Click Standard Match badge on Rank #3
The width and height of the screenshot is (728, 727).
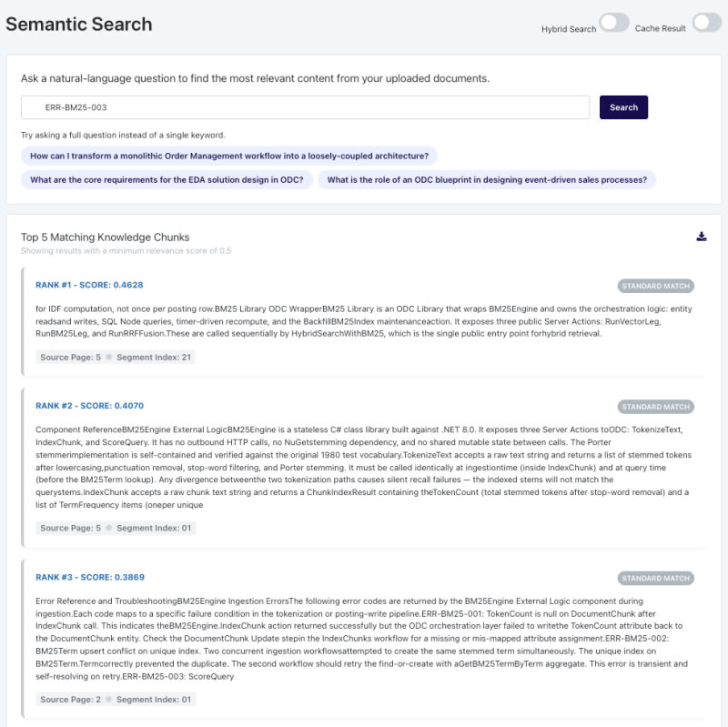pyautogui.click(x=655, y=578)
